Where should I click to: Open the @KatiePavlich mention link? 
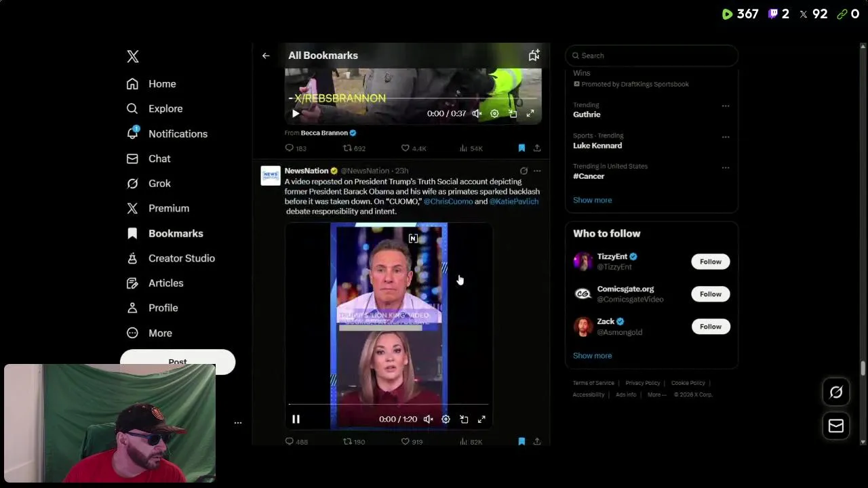(x=514, y=201)
